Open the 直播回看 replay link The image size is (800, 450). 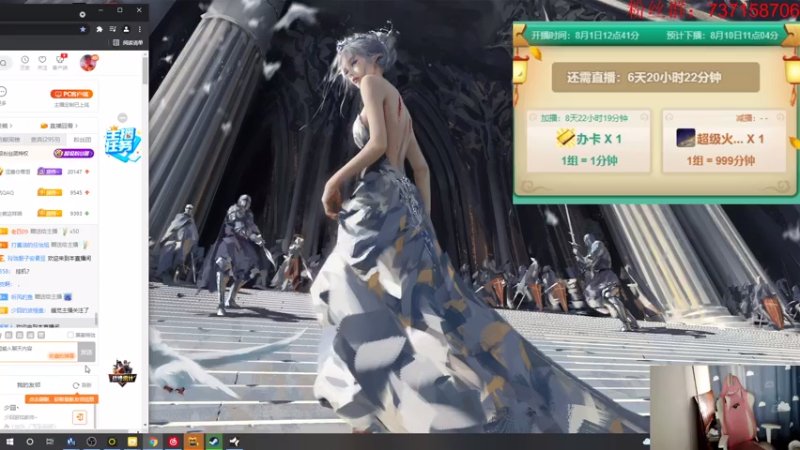coord(59,126)
